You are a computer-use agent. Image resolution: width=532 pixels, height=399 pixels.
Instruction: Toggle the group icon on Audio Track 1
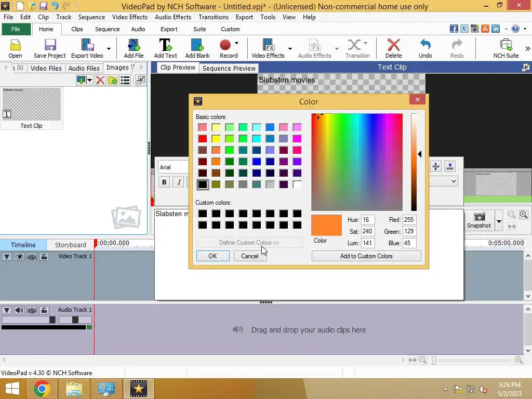[32, 310]
